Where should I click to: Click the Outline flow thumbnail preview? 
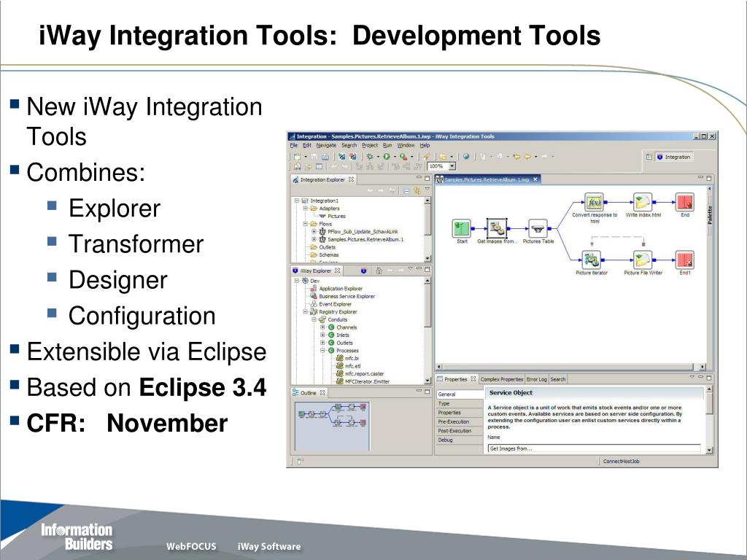click(332, 426)
